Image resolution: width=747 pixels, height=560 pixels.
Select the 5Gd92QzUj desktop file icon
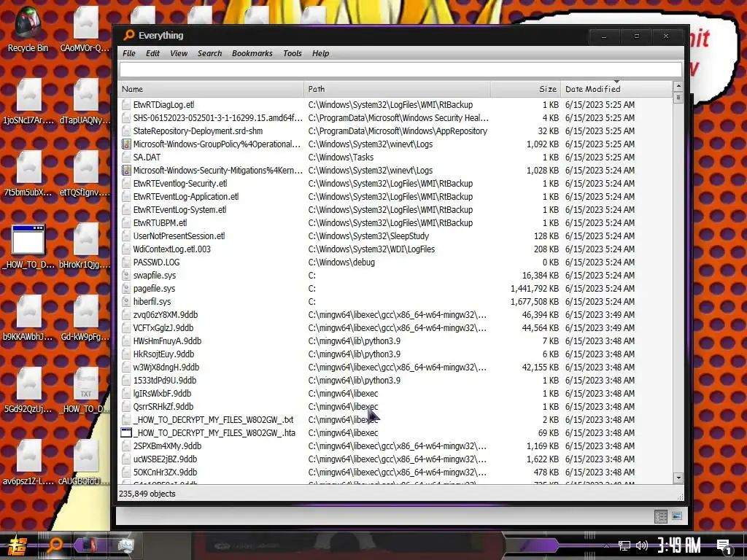pyautogui.click(x=28, y=389)
